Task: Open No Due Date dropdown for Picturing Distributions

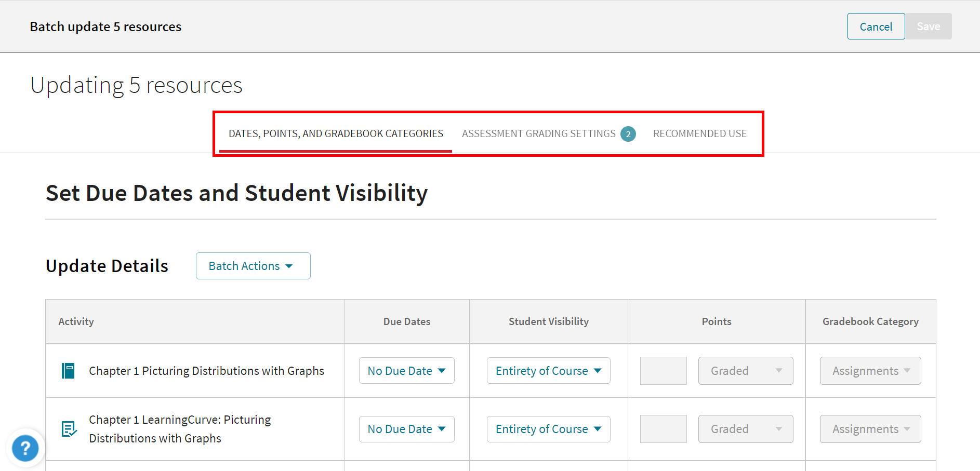Action: tap(406, 370)
